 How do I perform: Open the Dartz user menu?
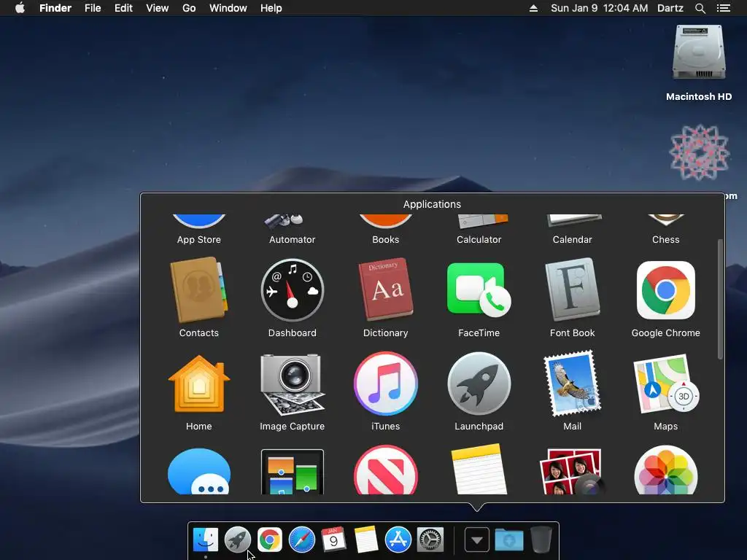pos(670,8)
